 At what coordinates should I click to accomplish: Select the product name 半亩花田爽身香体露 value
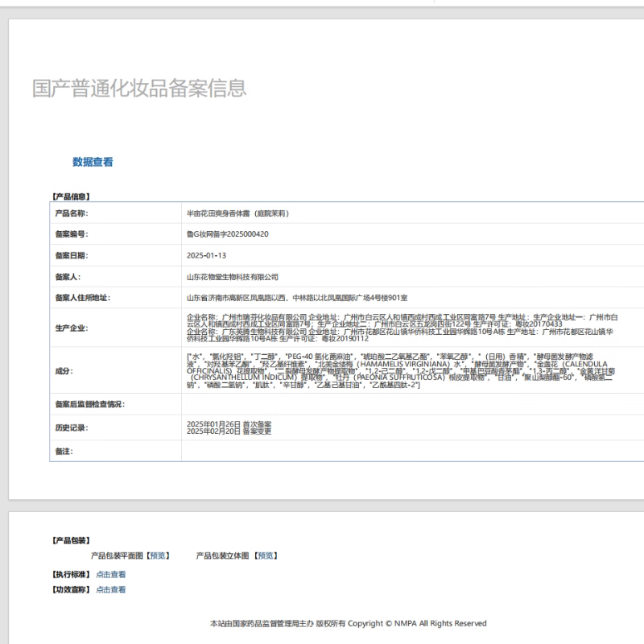[237, 213]
